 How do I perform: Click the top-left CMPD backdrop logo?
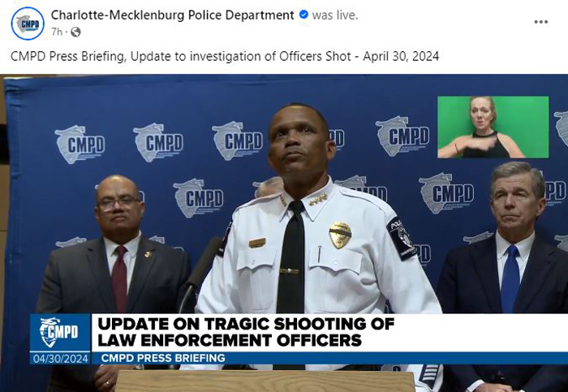[x=80, y=144]
